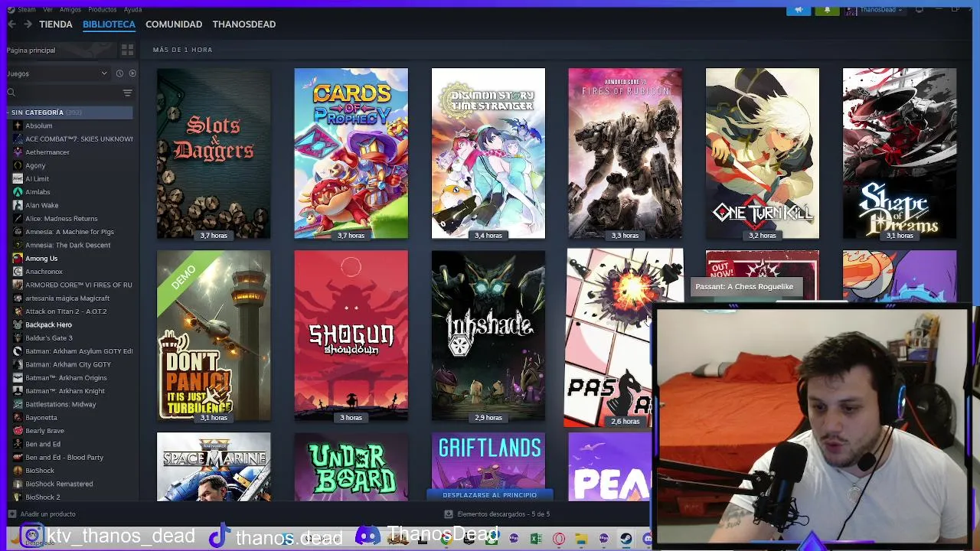Go to the COMUNIDAD tab

pos(174,24)
